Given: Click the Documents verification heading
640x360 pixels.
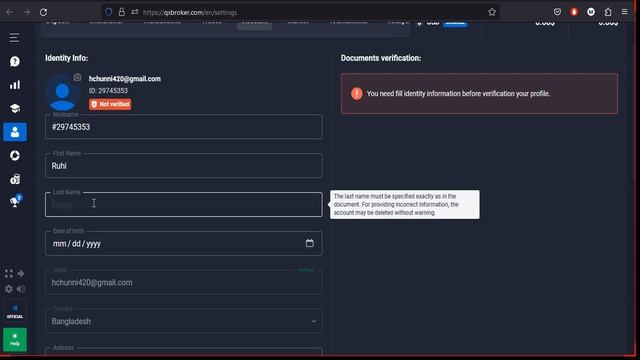Looking at the screenshot, I should 381,58.
